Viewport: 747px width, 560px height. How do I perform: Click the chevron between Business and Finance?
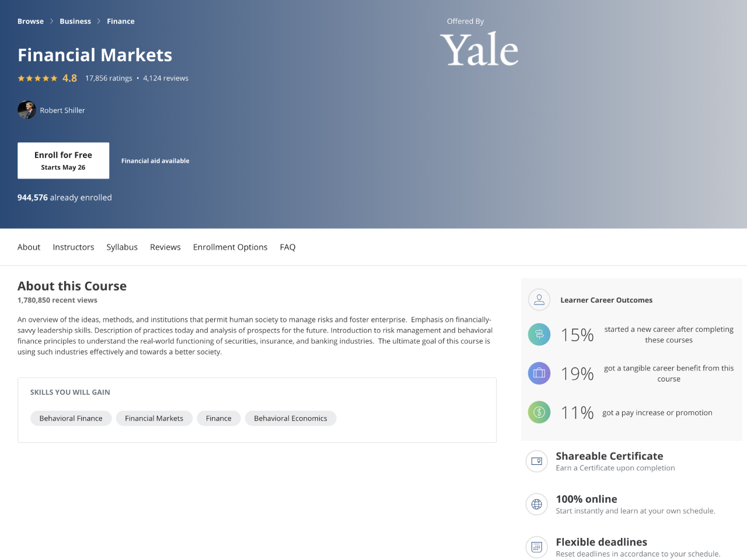[x=99, y=21]
